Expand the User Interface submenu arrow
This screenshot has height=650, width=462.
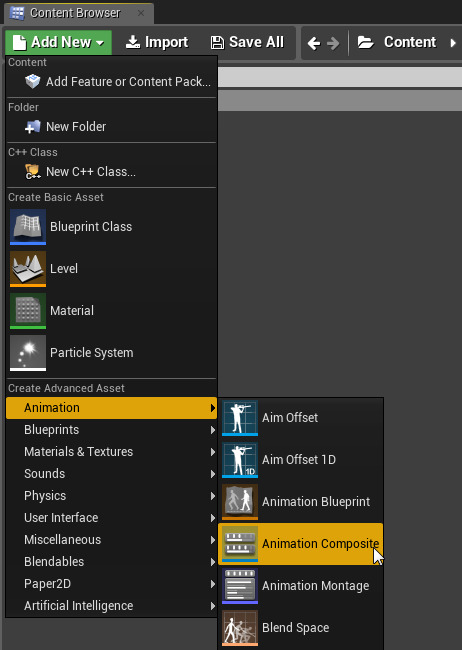[x=213, y=518]
